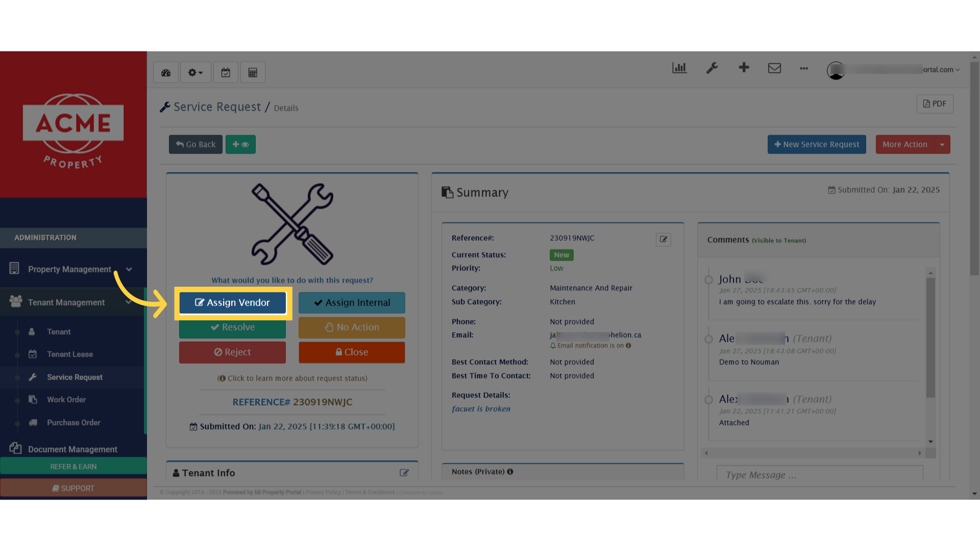The width and height of the screenshot is (980, 551).
Task: Click the calculator icon in the toolbar
Action: click(253, 72)
